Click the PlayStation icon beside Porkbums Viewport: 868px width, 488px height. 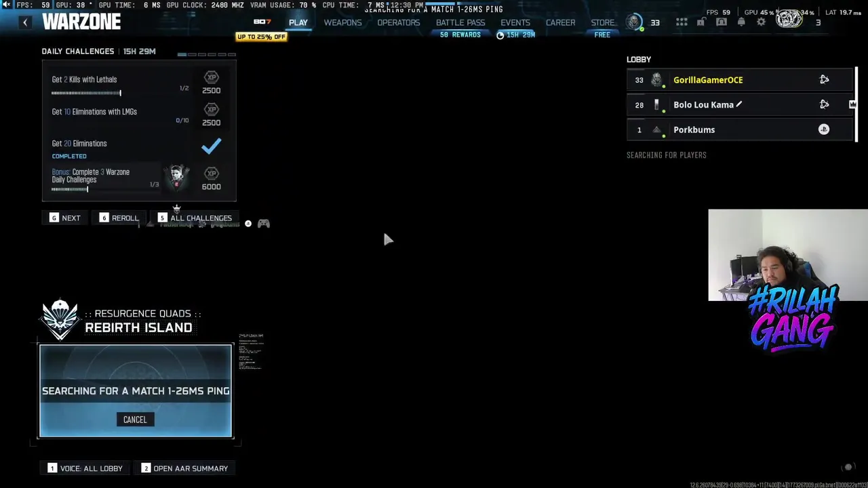click(x=824, y=129)
